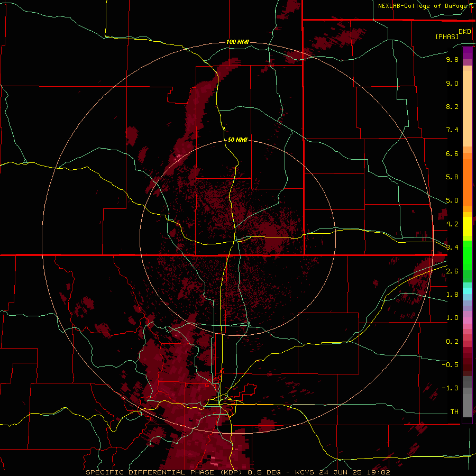This screenshot has width=476, height=476.
Task: Click the -0.5 value on color scale
Action: 450,365
